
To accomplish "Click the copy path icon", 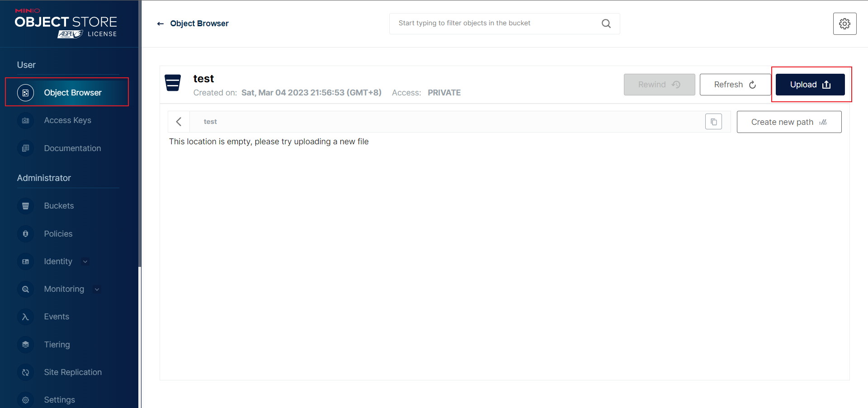I will 713,121.
